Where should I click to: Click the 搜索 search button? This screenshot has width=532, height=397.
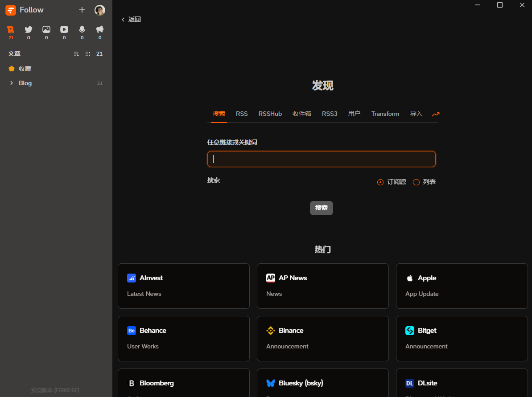(322, 208)
